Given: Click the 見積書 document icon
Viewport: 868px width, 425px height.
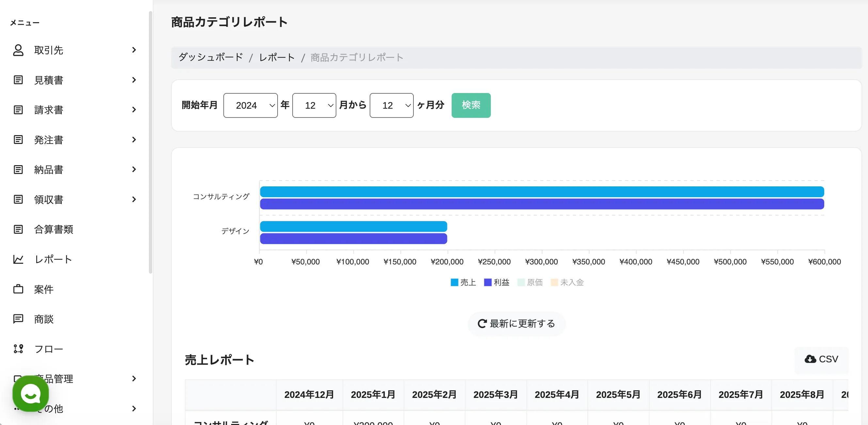Looking at the screenshot, I should 18,80.
